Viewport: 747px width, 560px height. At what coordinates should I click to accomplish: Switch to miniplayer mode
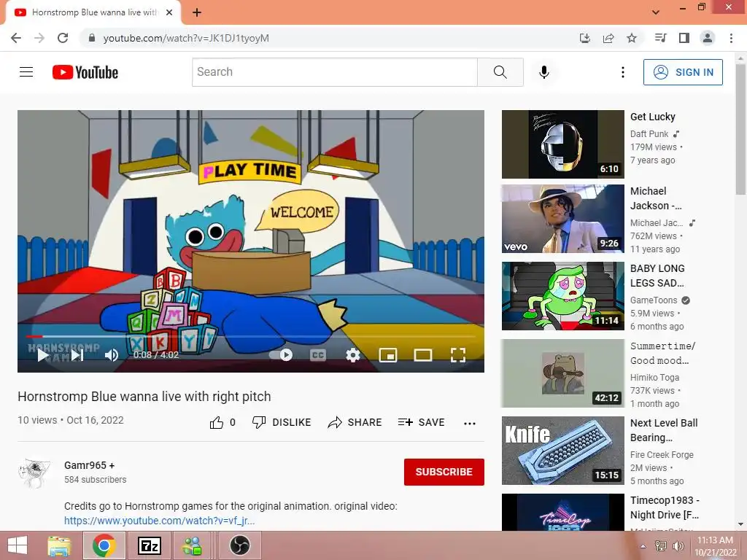coord(388,355)
